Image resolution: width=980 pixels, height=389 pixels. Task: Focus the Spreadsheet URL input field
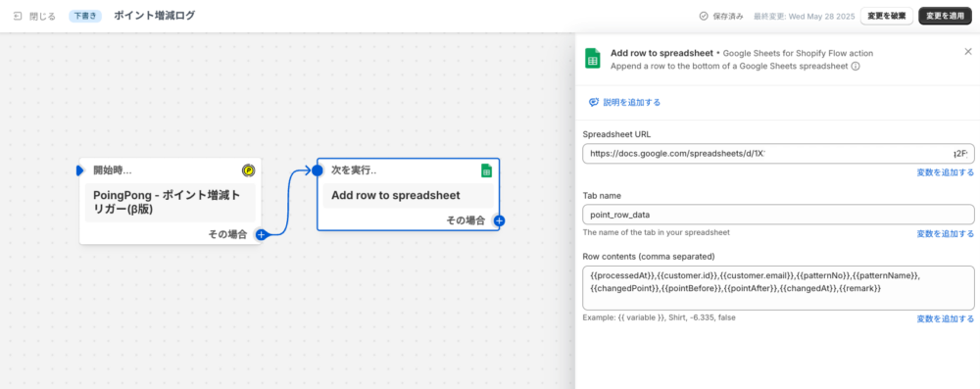[778, 153]
